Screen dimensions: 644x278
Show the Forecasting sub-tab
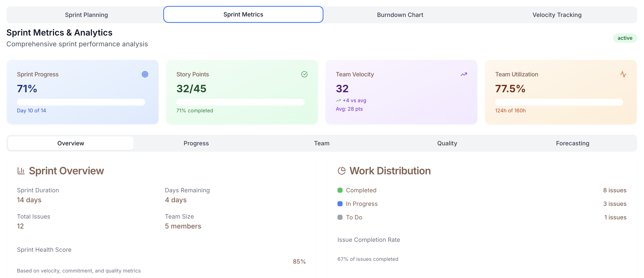(573, 143)
